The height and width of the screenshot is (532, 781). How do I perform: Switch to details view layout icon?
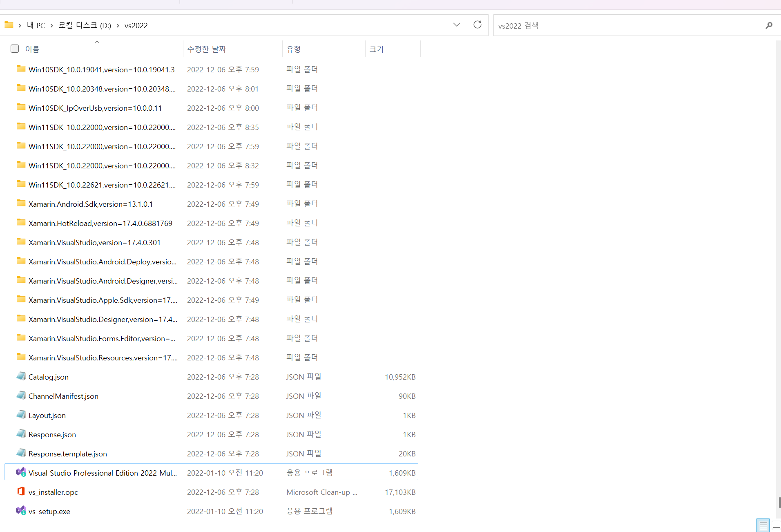coord(763,525)
